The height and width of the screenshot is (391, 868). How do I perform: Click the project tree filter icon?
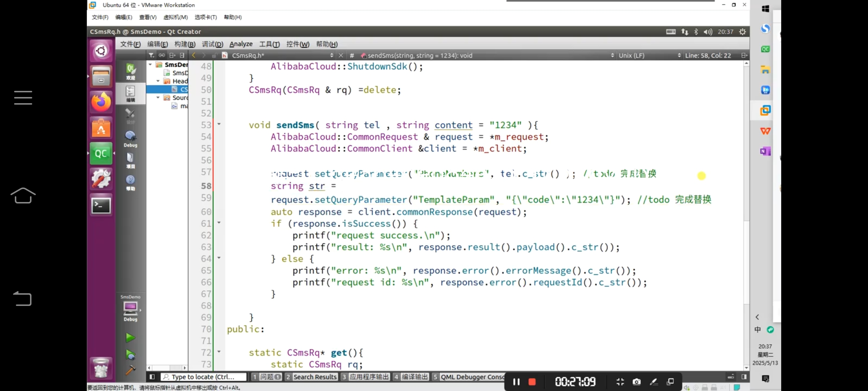[152, 55]
